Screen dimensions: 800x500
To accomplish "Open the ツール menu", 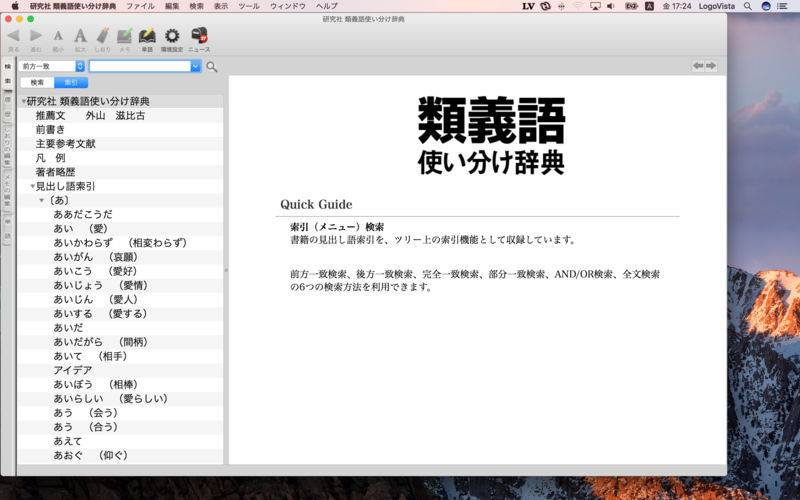I will [249, 6].
